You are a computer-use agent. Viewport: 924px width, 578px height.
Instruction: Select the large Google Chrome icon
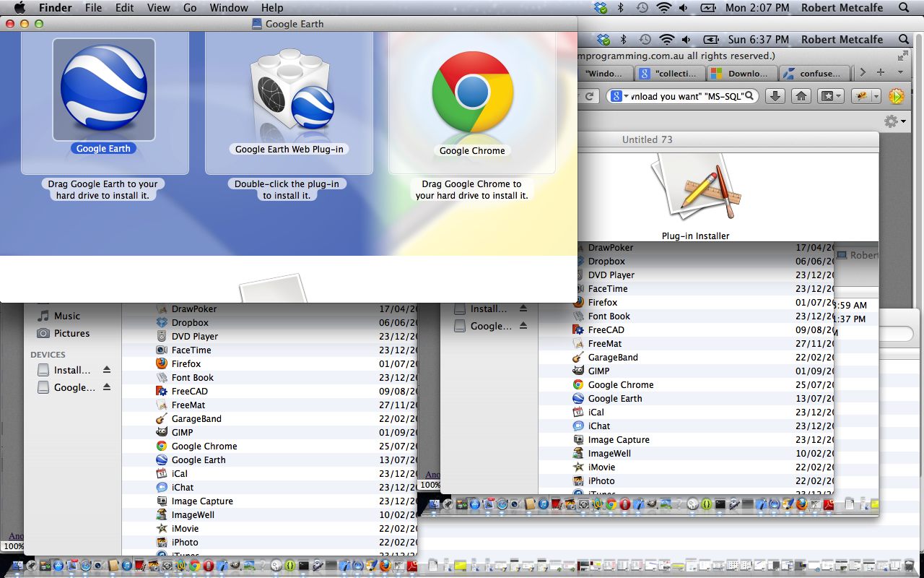472,92
